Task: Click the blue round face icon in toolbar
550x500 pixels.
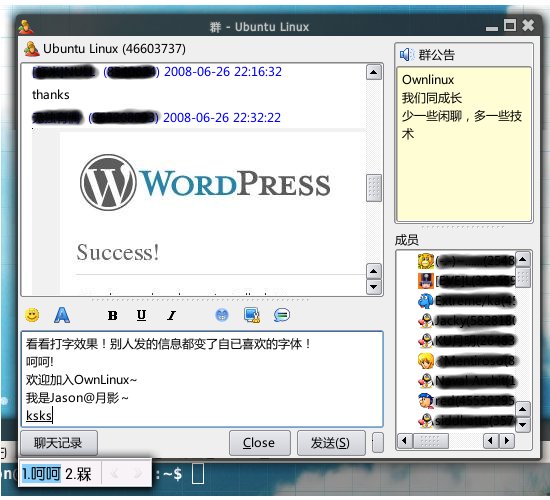Action: 222,315
